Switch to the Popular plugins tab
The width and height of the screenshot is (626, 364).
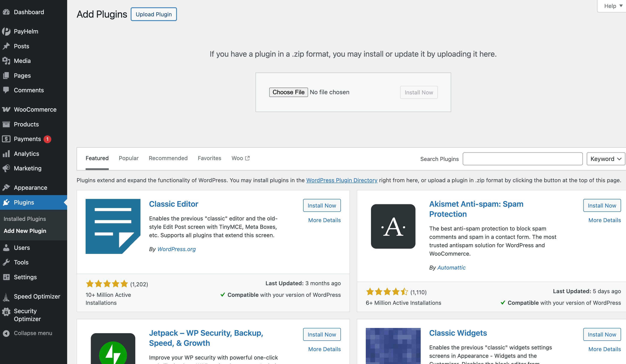click(x=129, y=158)
